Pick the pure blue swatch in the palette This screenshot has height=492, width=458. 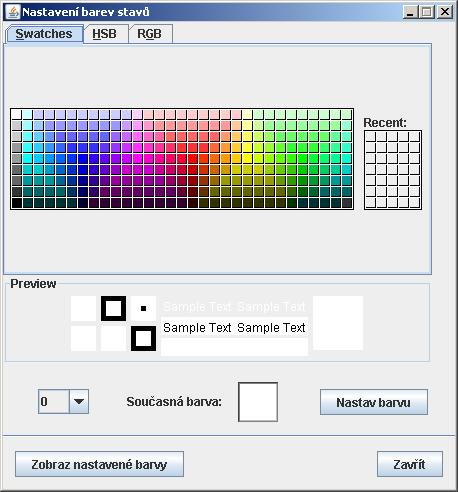[82, 159]
